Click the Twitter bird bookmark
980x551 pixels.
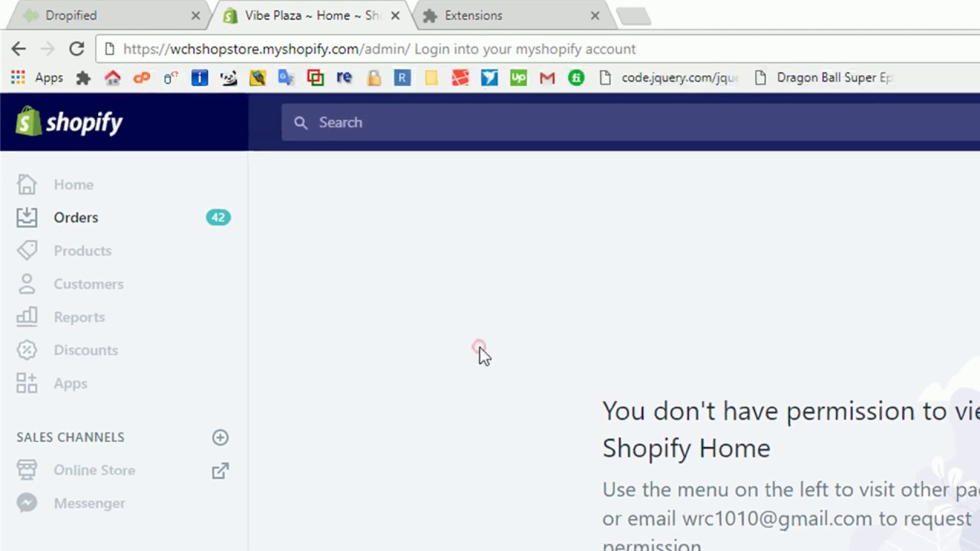(x=489, y=77)
